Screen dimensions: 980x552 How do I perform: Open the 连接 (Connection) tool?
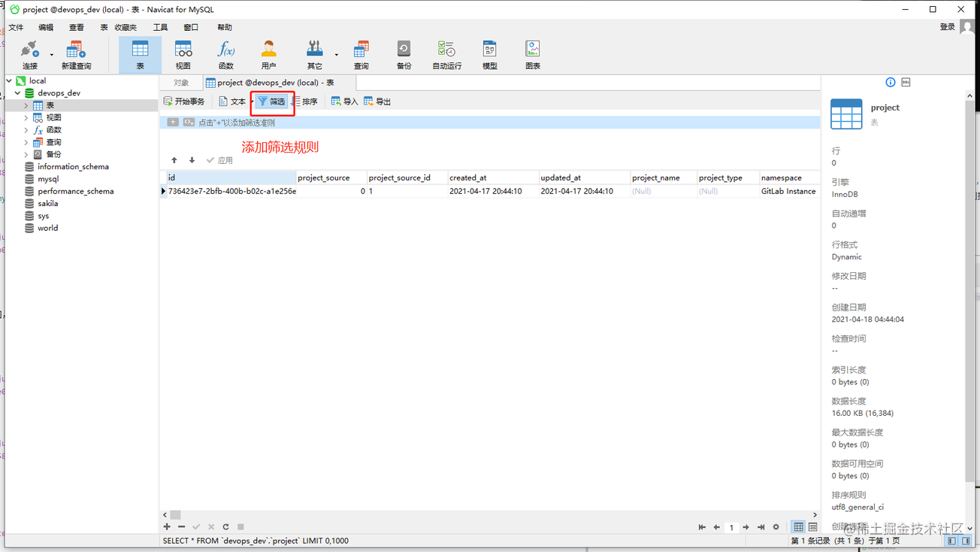(x=30, y=54)
